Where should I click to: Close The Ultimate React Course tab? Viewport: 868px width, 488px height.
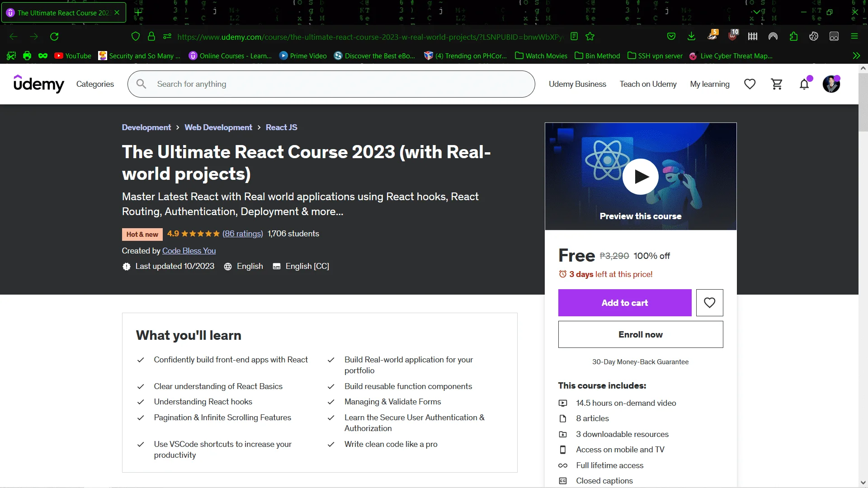pyautogui.click(x=117, y=13)
